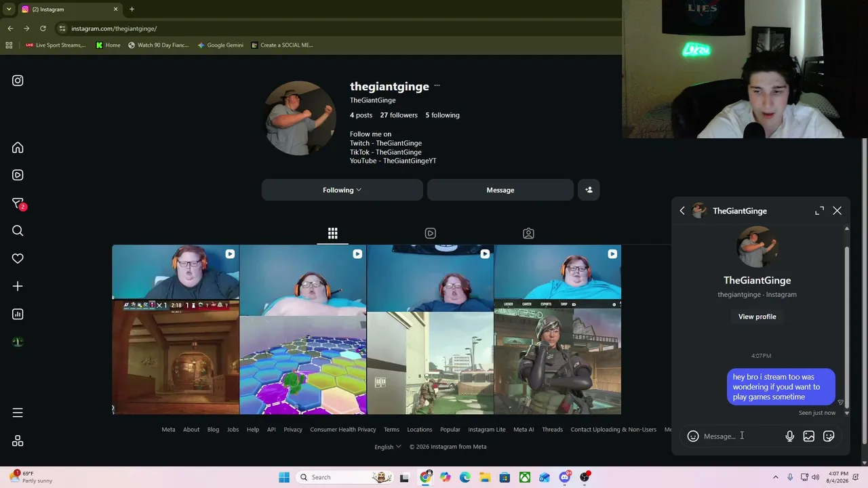
Task: Open File Explorer from the taskbar
Action: click(x=485, y=477)
